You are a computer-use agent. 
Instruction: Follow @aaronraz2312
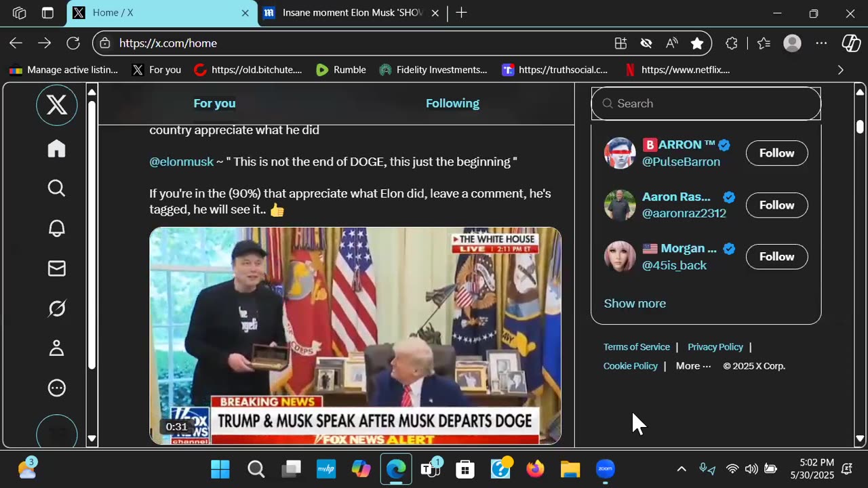click(x=776, y=205)
